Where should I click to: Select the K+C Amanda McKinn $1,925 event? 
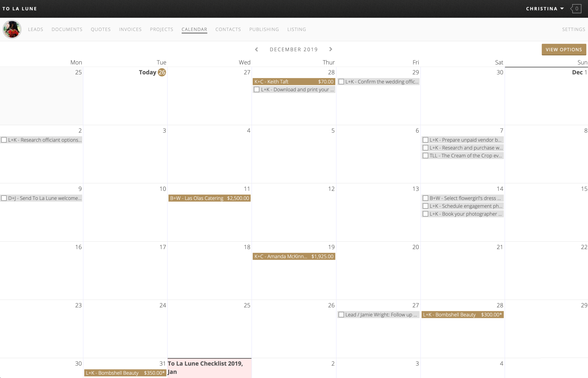click(294, 256)
